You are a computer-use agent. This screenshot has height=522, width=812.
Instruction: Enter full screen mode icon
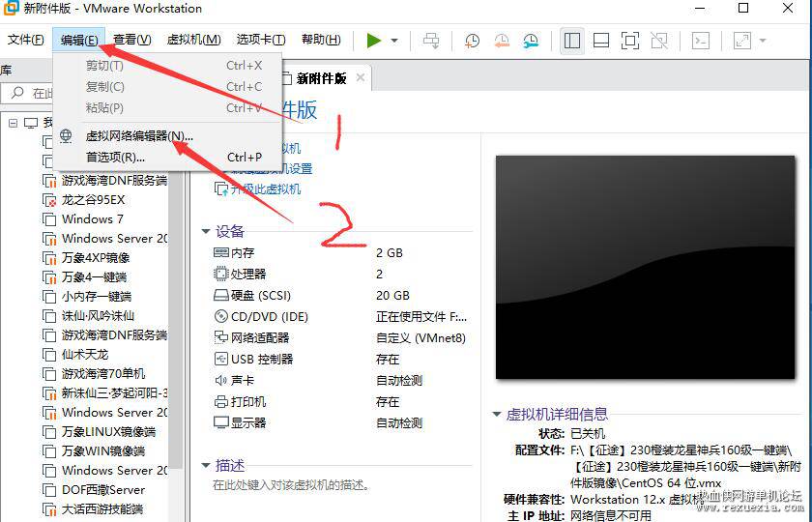pyautogui.click(x=630, y=41)
